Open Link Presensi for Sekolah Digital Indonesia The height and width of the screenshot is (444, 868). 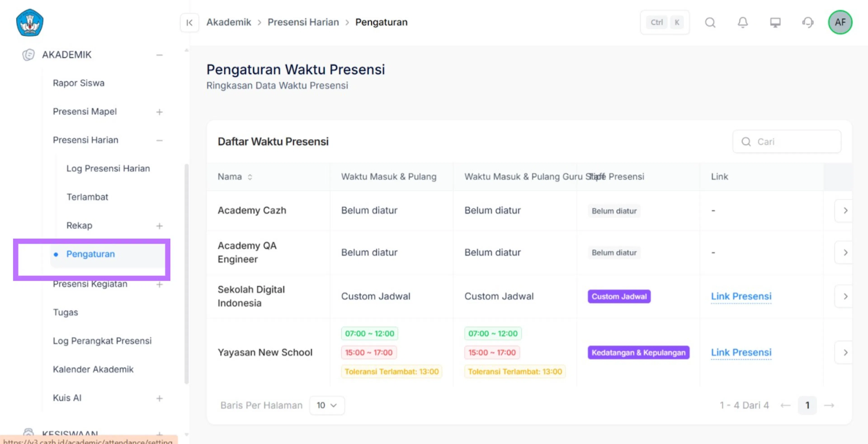(741, 296)
